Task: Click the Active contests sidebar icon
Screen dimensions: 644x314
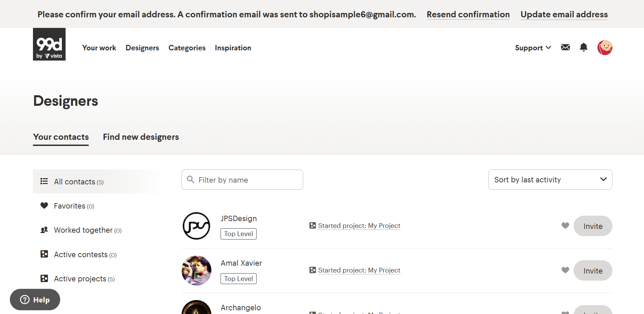Action: (44, 254)
